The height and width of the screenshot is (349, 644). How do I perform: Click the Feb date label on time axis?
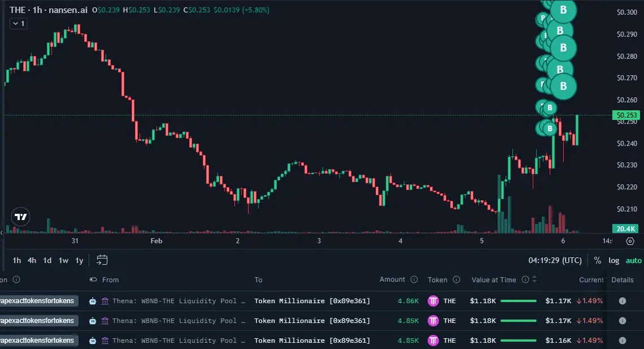tap(156, 241)
